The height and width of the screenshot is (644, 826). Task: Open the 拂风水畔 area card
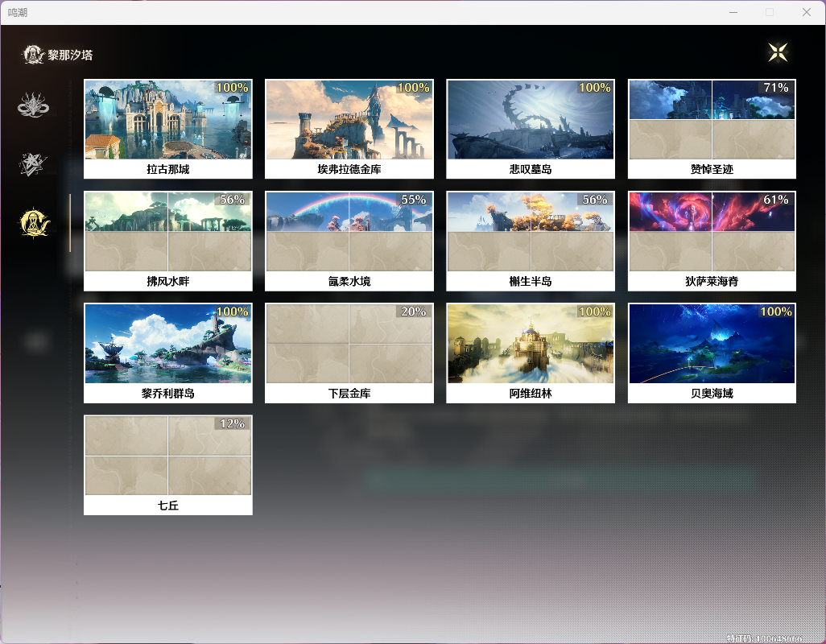168,242
